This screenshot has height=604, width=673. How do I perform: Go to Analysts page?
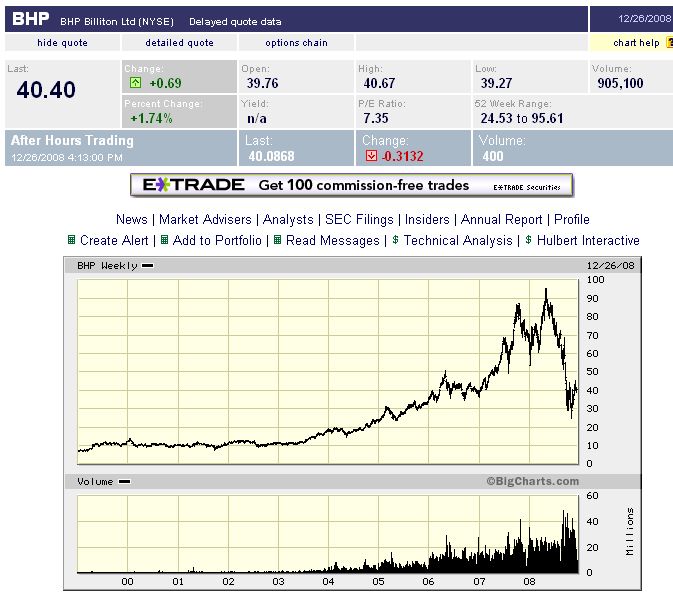pyautogui.click(x=288, y=219)
